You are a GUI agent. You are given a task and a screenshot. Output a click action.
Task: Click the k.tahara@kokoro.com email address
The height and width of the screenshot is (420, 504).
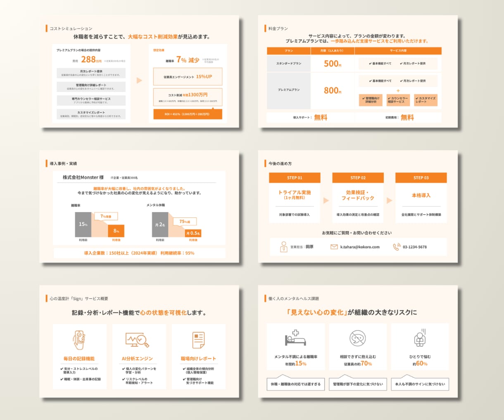[x=360, y=247]
